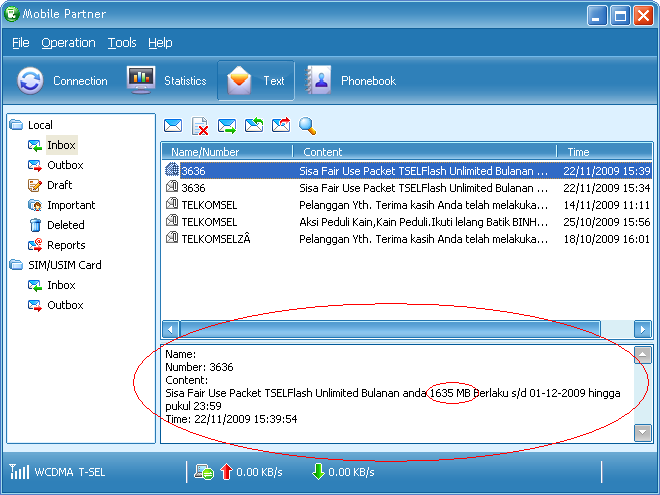Image resolution: width=660 pixels, height=495 pixels.
Task: Select the 3636 message from 15:34
Action: click(407, 188)
